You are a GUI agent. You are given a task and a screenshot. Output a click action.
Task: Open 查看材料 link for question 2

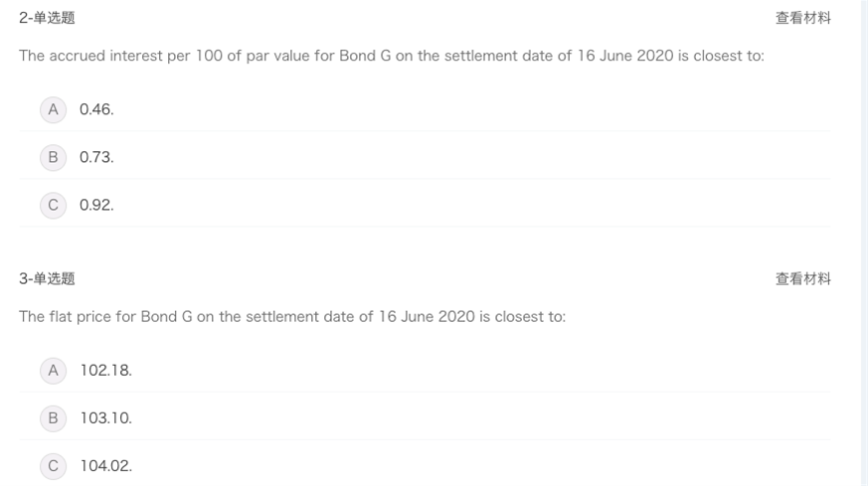[802, 18]
